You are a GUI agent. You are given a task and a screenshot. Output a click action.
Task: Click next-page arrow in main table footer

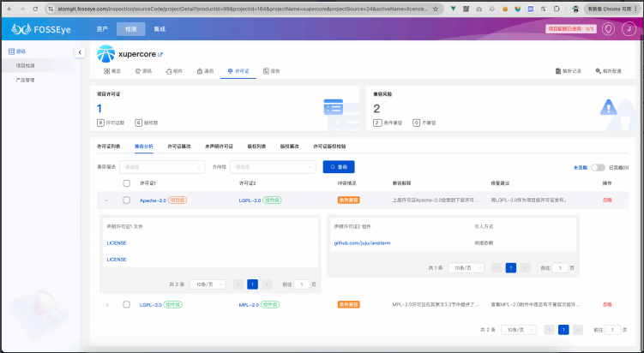point(578,330)
